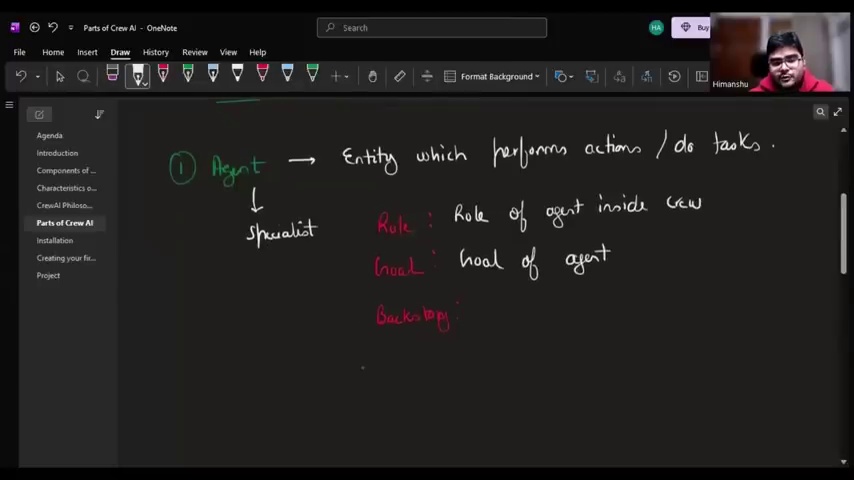Open the File menu

[x=20, y=52]
